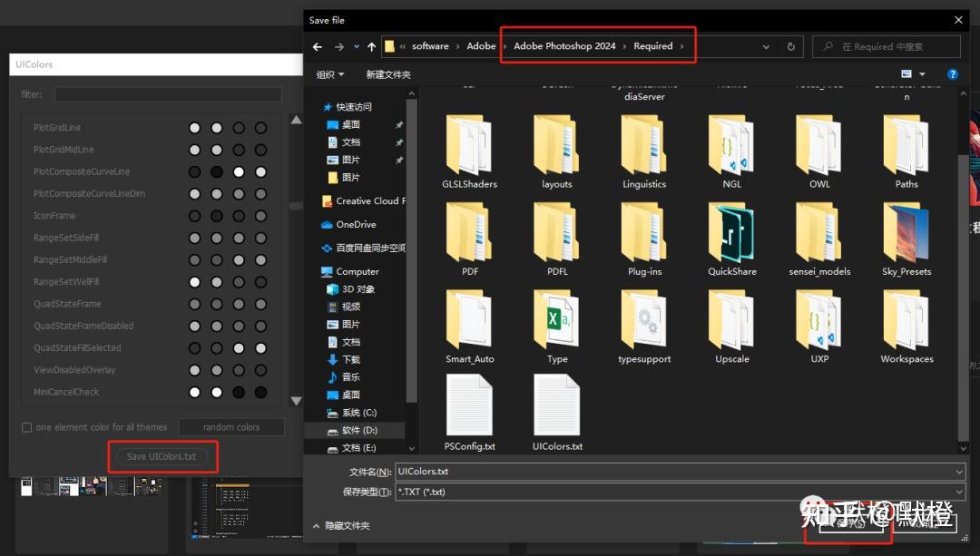
Task: Expand the file name combo box
Action: 958,471
